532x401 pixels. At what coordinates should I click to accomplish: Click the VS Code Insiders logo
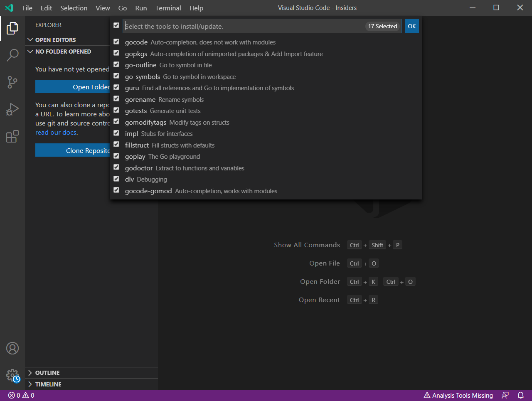[9, 8]
